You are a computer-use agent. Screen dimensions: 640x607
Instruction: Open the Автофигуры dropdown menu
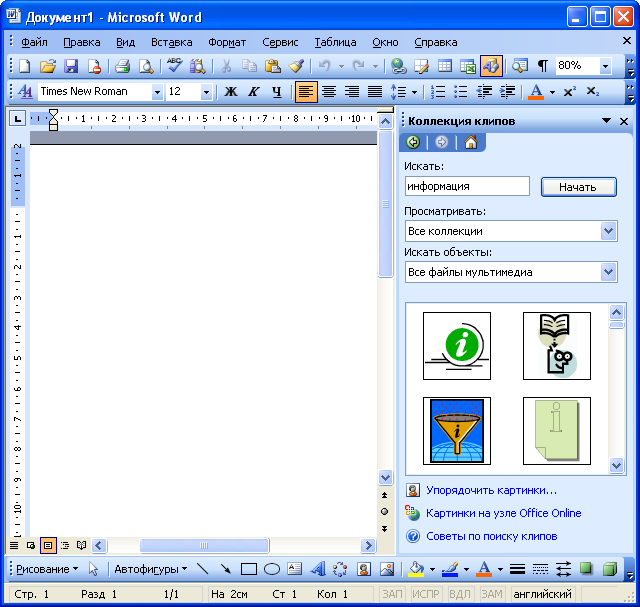pos(150,569)
